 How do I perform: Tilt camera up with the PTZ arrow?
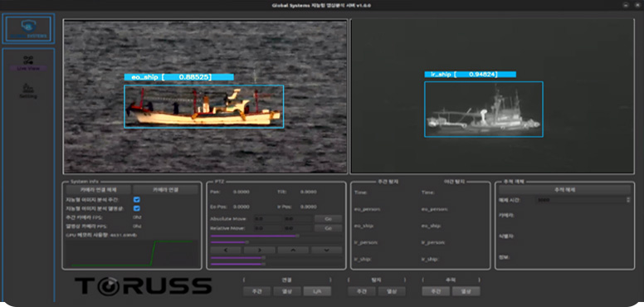pos(293,250)
